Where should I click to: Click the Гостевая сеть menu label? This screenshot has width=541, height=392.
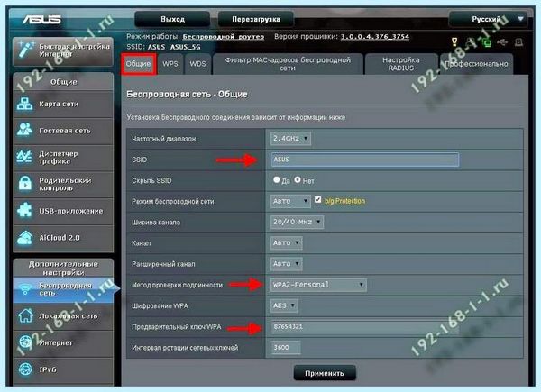click(65, 131)
